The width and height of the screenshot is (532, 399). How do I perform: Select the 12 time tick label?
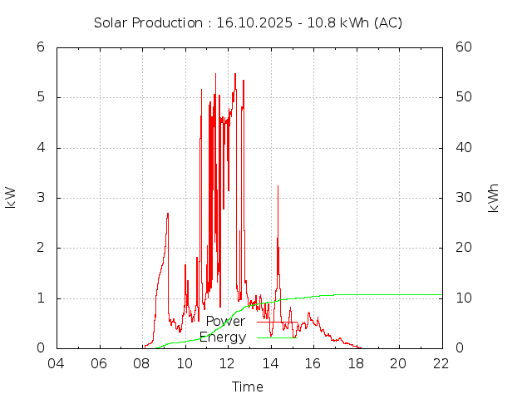[x=228, y=363]
